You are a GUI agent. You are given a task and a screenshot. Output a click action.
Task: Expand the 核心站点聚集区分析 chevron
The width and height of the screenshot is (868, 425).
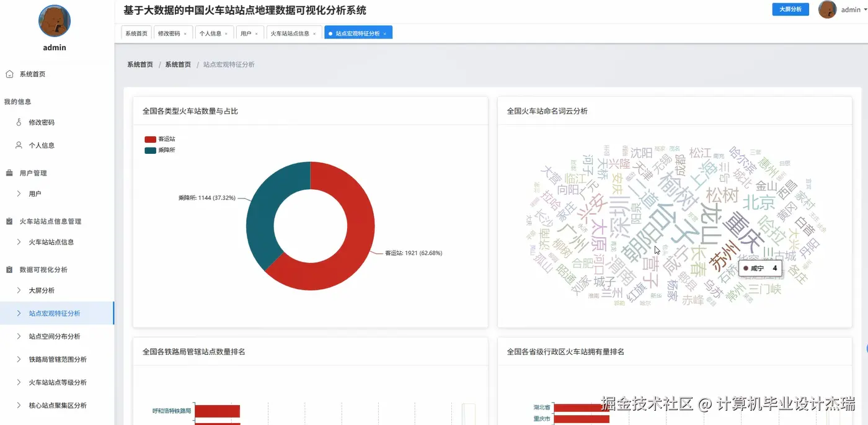[19, 405]
